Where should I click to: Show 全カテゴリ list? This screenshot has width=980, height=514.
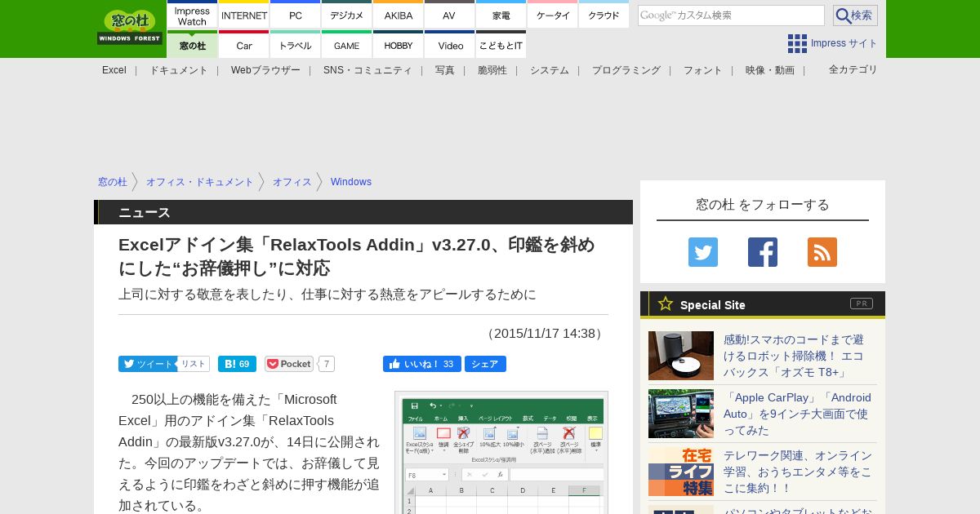(x=853, y=69)
